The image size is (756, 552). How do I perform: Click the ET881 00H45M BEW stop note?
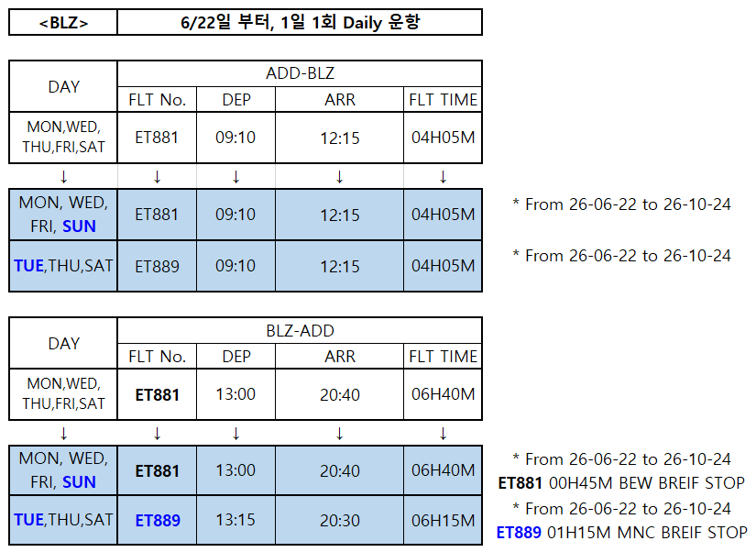(x=621, y=482)
